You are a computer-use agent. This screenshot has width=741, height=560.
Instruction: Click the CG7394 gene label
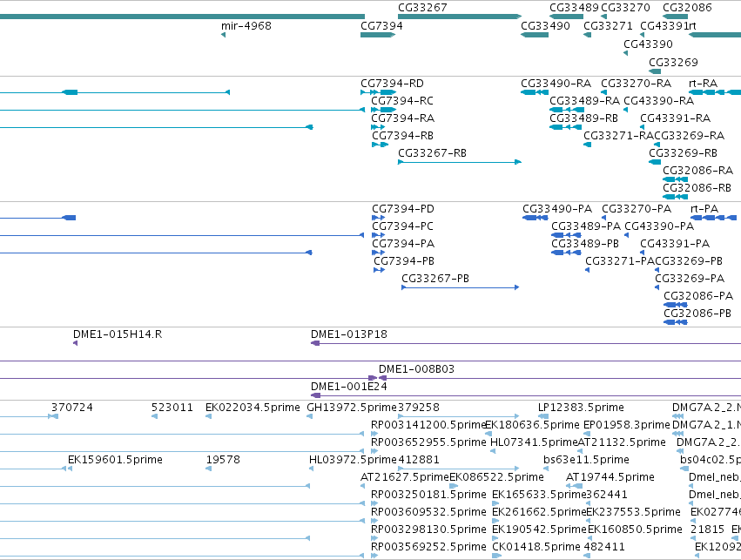pyautogui.click(x=381, y=26)
